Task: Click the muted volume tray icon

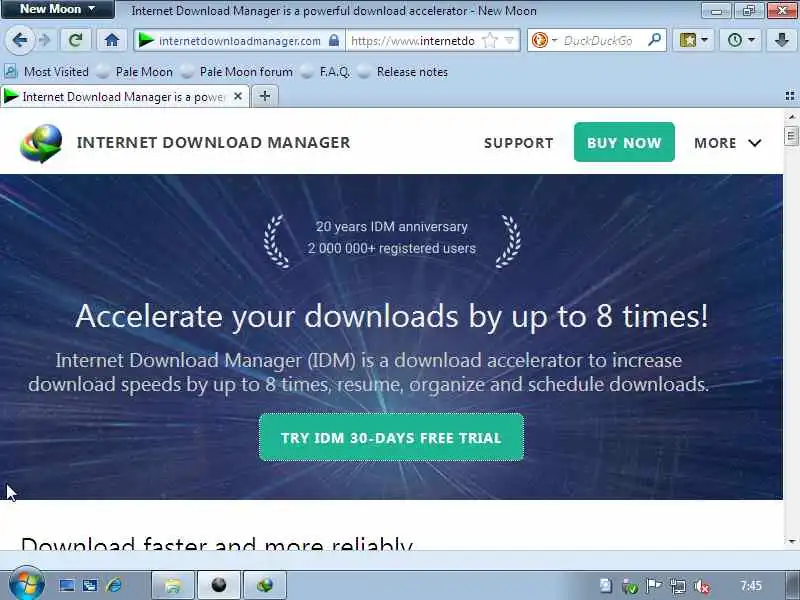Action: pos(702,587)
